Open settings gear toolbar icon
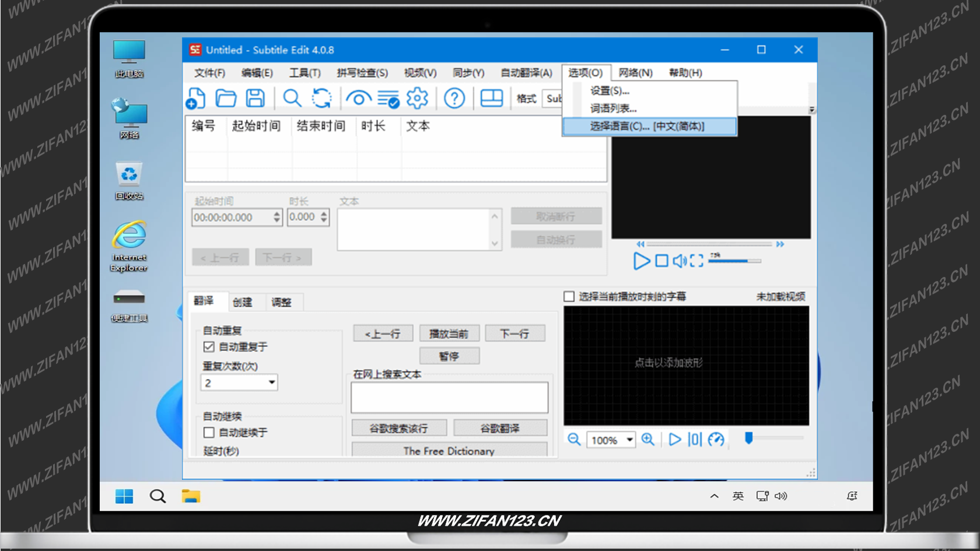 click(x=417, y=99)
